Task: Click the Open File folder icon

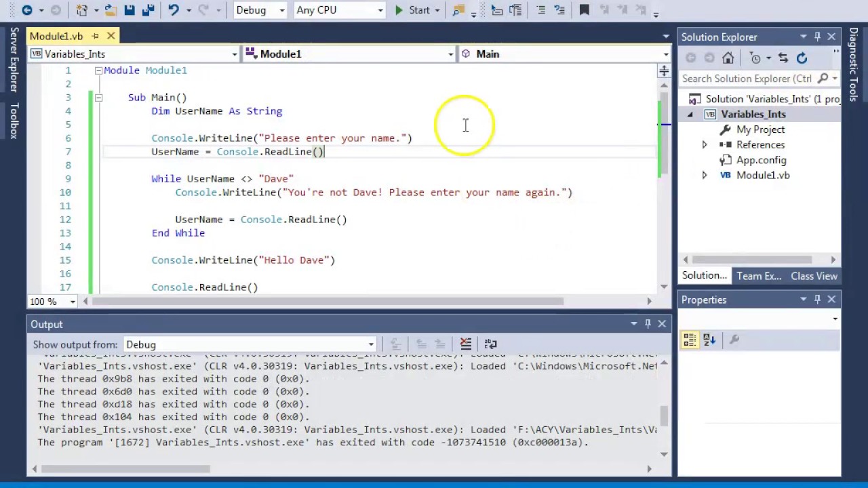Action: click(x=110, y=10)
